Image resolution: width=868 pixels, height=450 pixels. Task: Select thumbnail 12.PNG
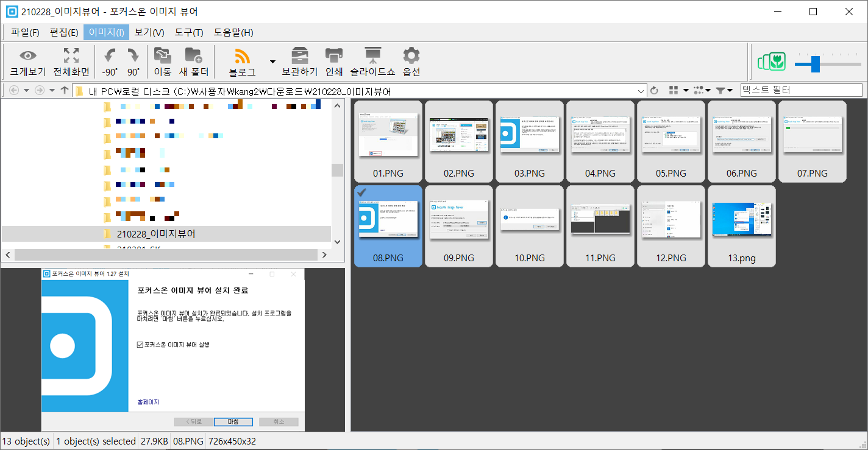(671, 226)
